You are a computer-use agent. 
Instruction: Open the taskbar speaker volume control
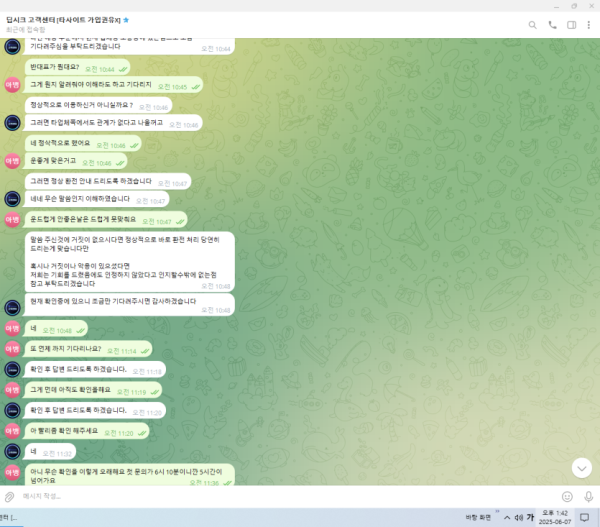[518, 518]
